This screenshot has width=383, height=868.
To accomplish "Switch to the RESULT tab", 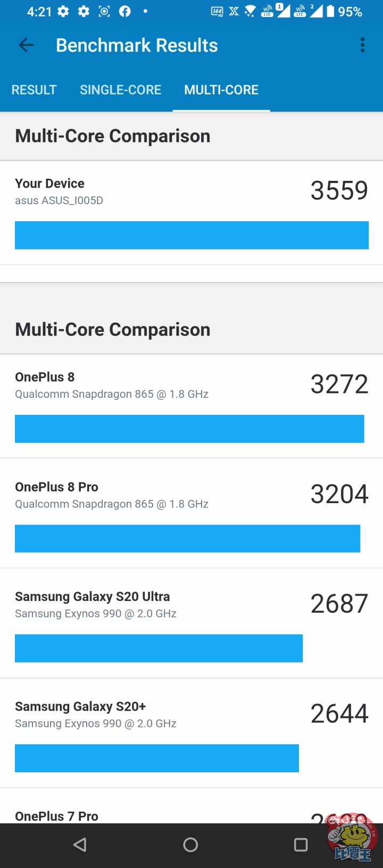I will (x=34, y=90).
